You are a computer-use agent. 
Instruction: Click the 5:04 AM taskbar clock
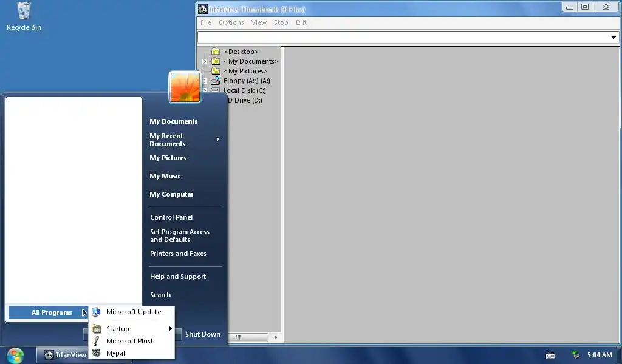pyautogui.click(x=600, y=356)
